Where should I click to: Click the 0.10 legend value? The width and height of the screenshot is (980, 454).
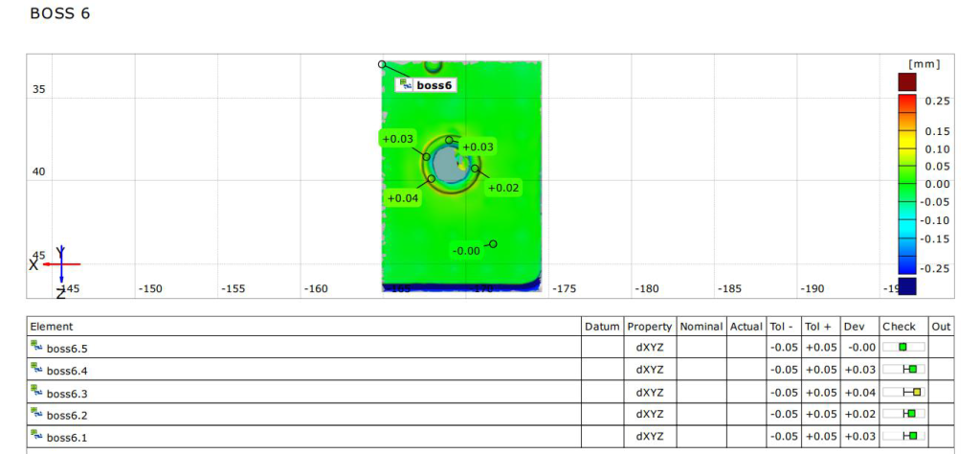tap(938, 149)
